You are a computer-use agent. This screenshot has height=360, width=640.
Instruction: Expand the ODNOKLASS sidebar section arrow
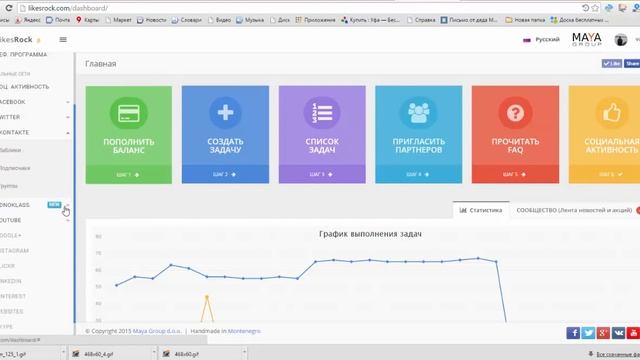tap(68, 205)
